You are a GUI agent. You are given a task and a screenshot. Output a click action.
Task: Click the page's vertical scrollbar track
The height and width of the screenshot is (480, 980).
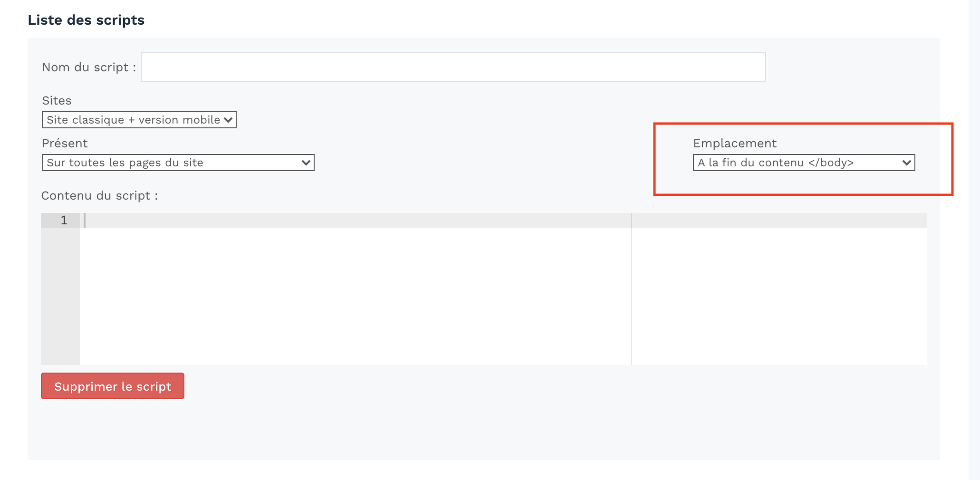[974, 240]
